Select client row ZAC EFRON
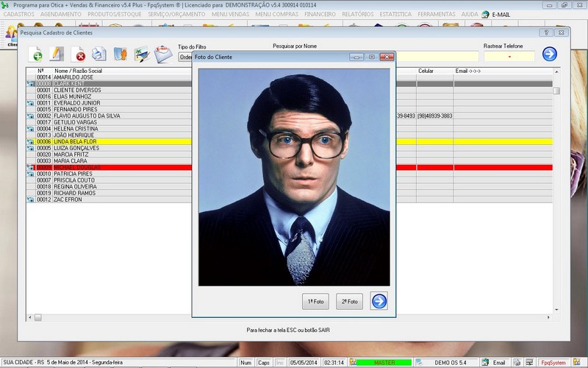 click(109, 199)
